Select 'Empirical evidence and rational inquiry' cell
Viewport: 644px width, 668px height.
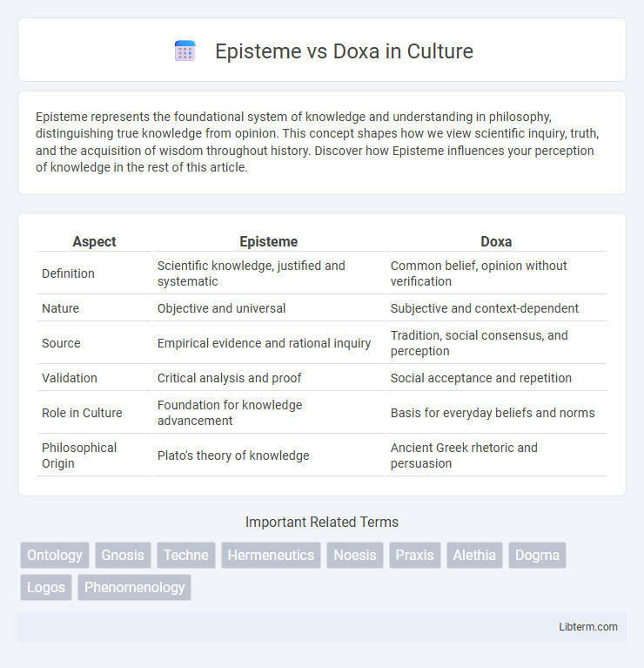click(x=269, y=343)
